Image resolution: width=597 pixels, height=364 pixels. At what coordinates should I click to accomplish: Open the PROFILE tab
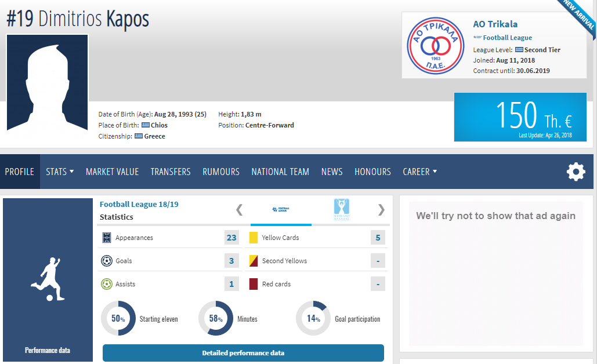click(19, 172)
